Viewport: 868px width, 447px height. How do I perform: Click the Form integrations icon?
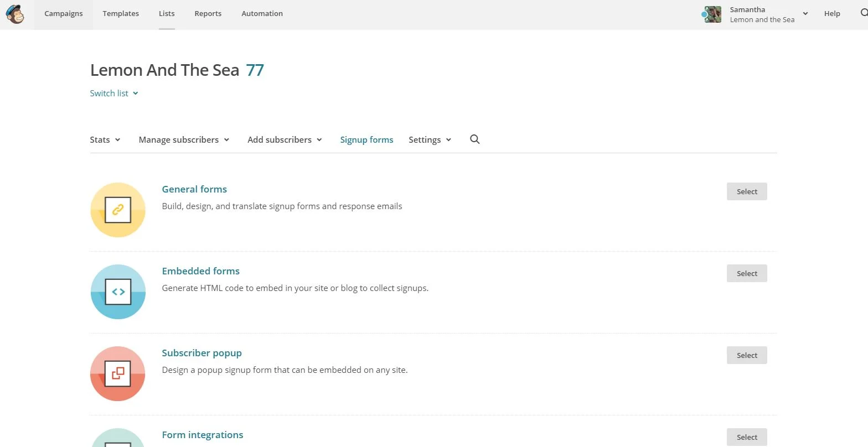118,438
